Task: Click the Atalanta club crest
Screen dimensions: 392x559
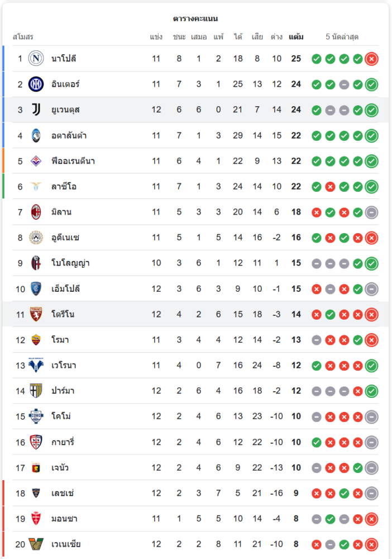Action: point(36,135)
